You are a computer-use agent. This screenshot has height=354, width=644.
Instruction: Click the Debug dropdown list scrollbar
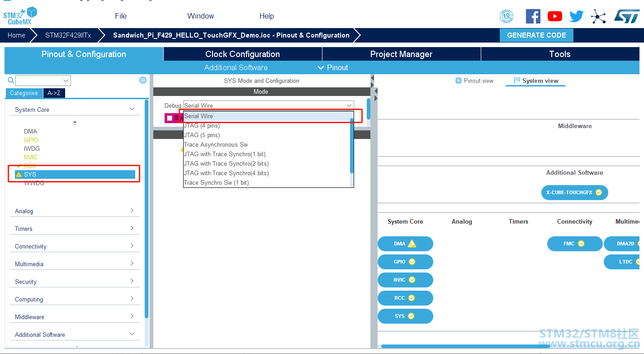click(x=352, y=145)
